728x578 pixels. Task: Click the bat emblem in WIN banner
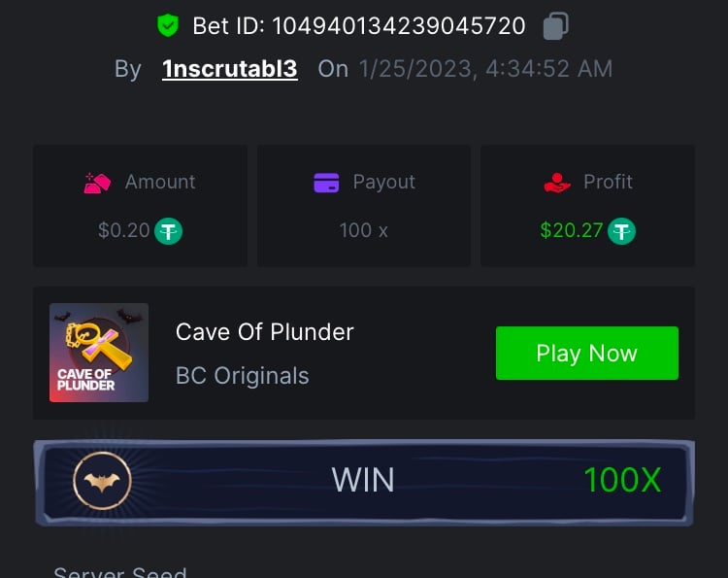coord(102,481)
